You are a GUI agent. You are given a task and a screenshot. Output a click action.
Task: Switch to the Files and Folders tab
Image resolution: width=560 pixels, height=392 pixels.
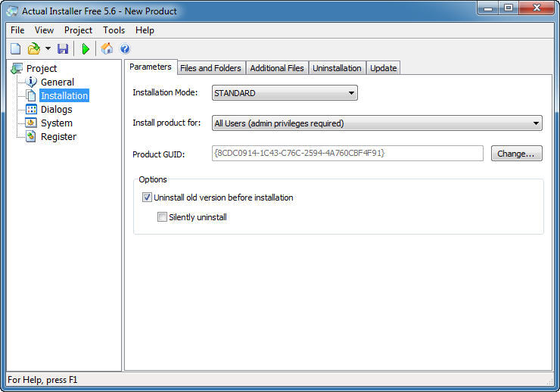210,68
